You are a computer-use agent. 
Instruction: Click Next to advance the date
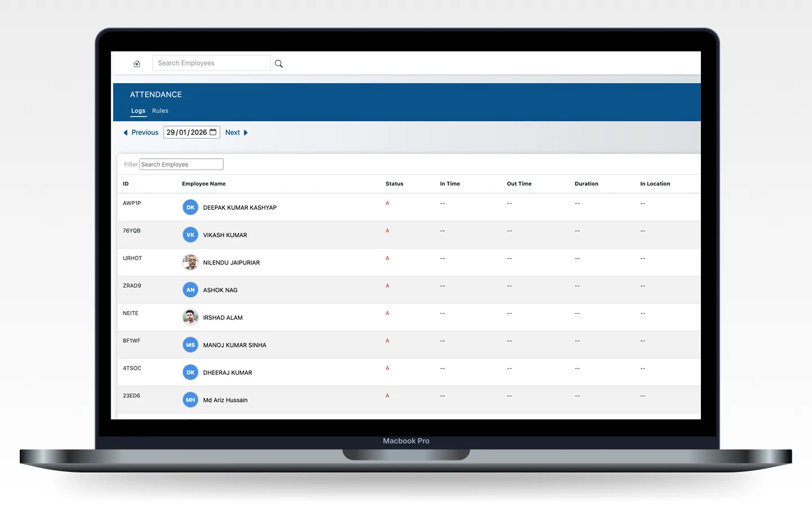click(232, 132)
